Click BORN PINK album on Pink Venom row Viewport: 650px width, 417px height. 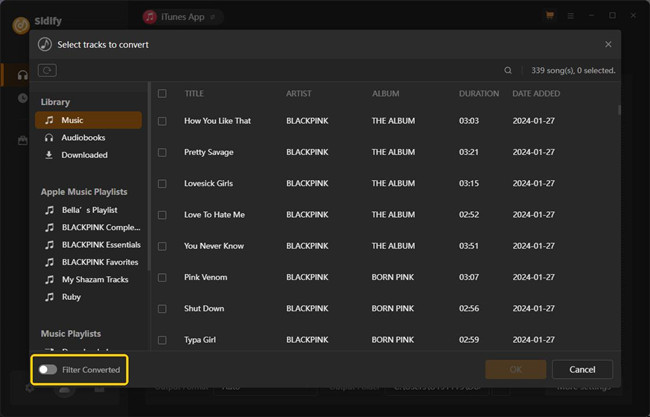point(393,277)
